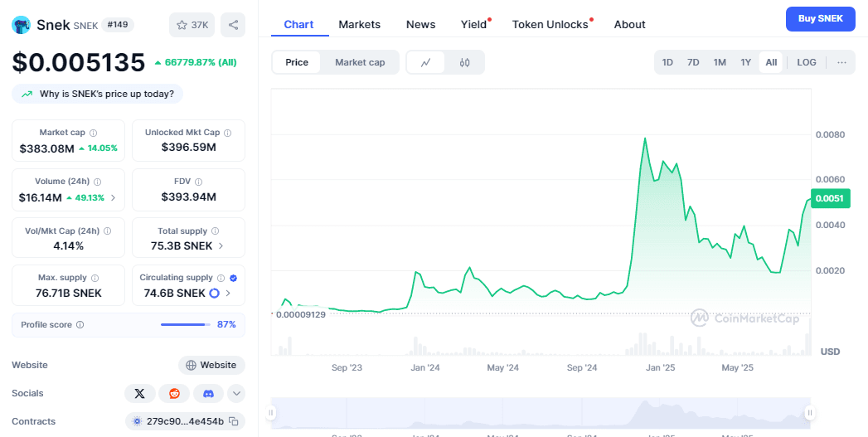Open the Token Unlocks tab

tap(550, 24)
